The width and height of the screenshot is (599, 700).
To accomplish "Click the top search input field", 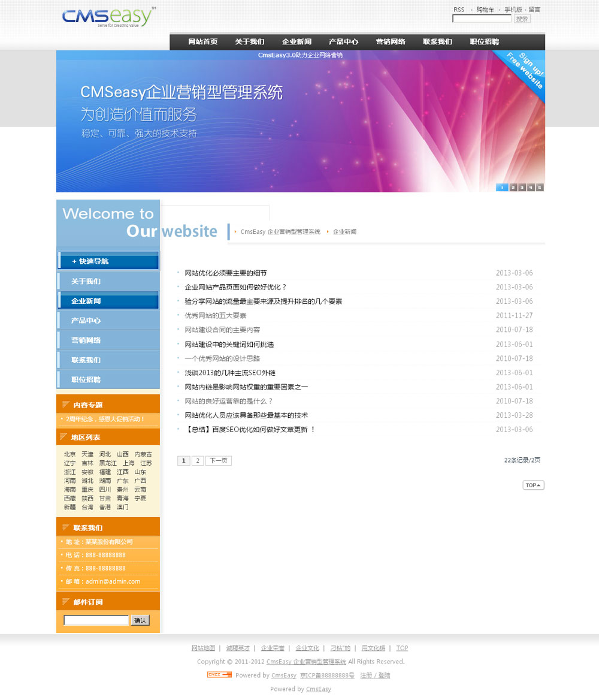I will pos(482,19).
